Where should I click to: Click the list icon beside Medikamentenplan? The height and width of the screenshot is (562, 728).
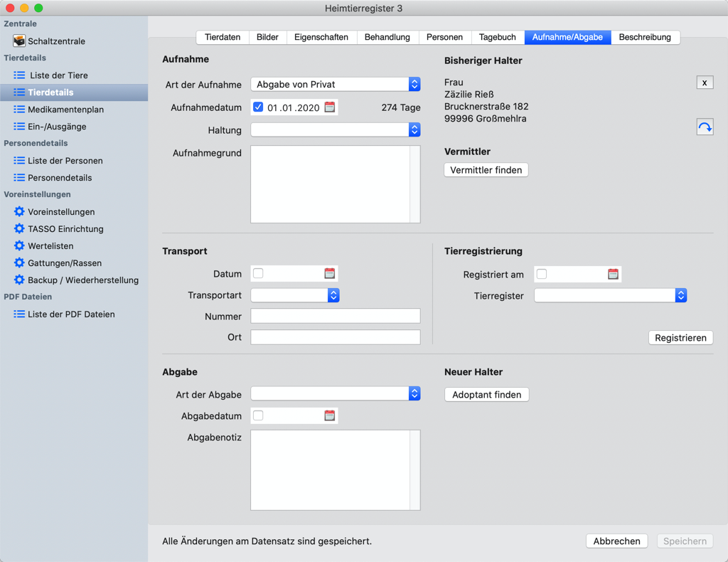[x=19, y=110]
